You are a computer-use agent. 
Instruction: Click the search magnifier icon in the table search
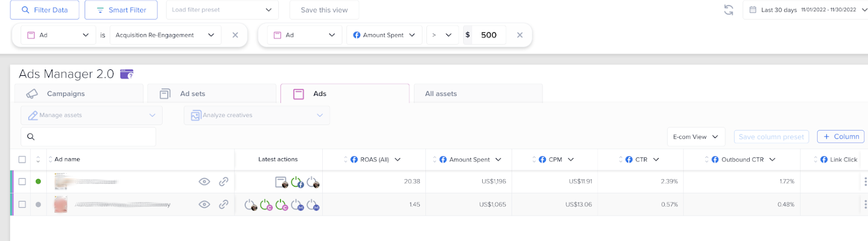click(31, 137)
